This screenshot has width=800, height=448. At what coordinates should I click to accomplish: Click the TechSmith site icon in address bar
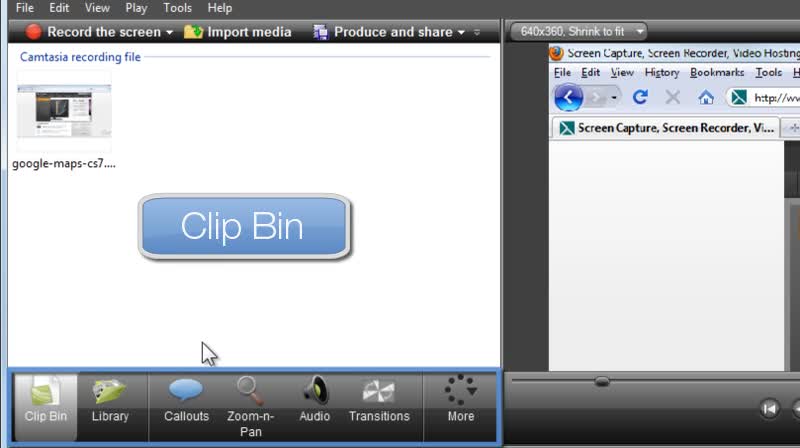pos(738,97)
